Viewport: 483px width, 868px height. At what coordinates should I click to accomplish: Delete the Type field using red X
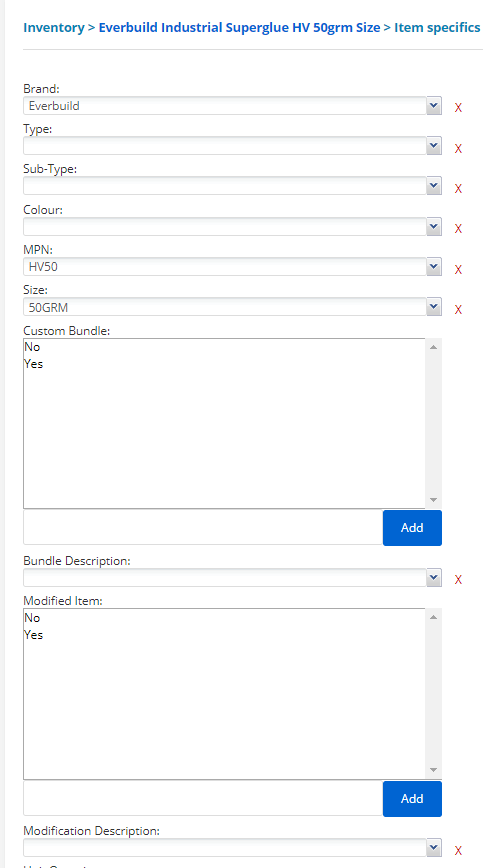point(458,148)
